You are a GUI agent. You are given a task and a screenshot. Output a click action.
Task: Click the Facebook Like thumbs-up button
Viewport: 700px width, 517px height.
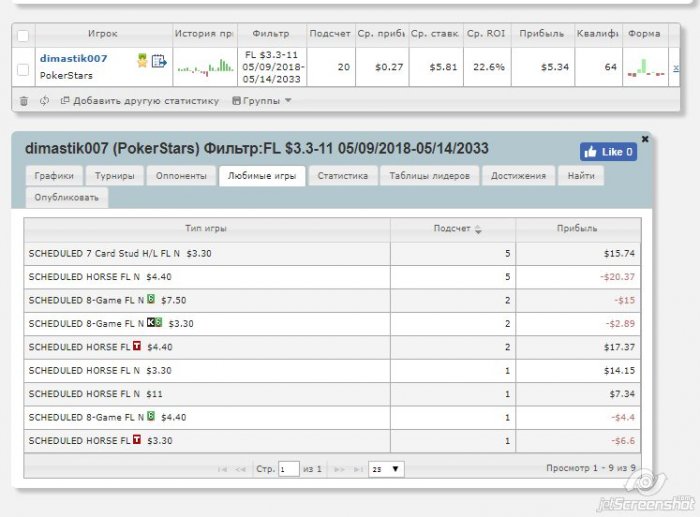608,152
